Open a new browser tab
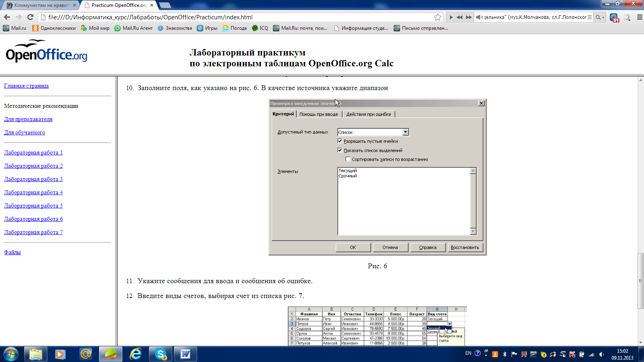The image size is (644, 362). pos(165,5)
